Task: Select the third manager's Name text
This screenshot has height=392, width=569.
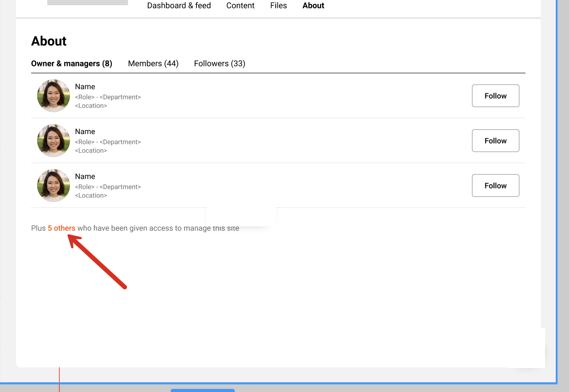Action: [85, 177]
